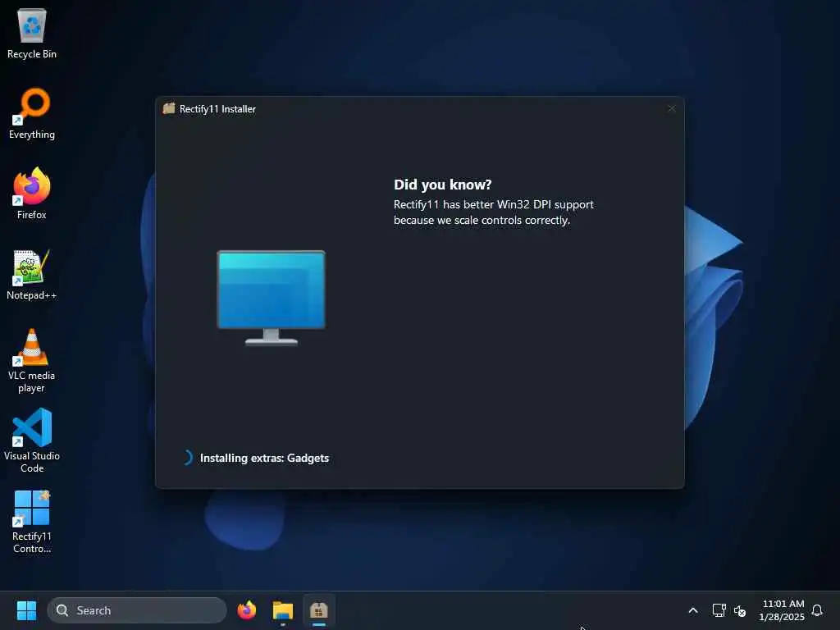
Task: Expand the hidden system tray icons chevron
Action: point(692,610)
